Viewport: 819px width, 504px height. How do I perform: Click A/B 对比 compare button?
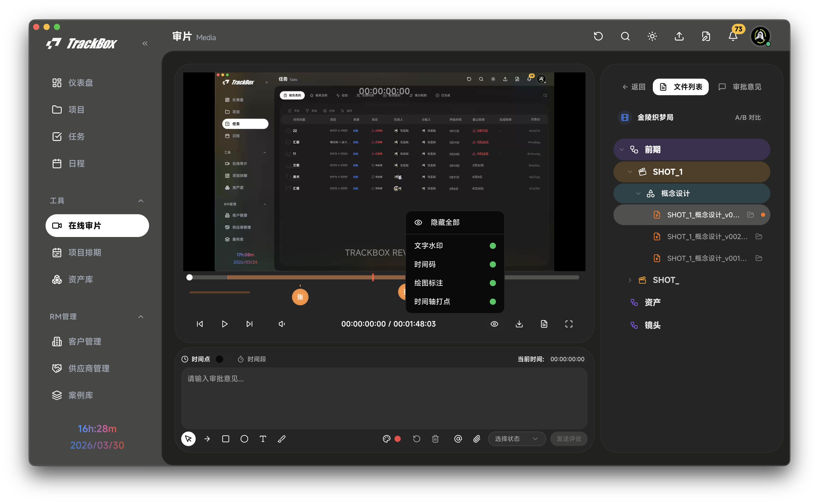click(748, 117)
